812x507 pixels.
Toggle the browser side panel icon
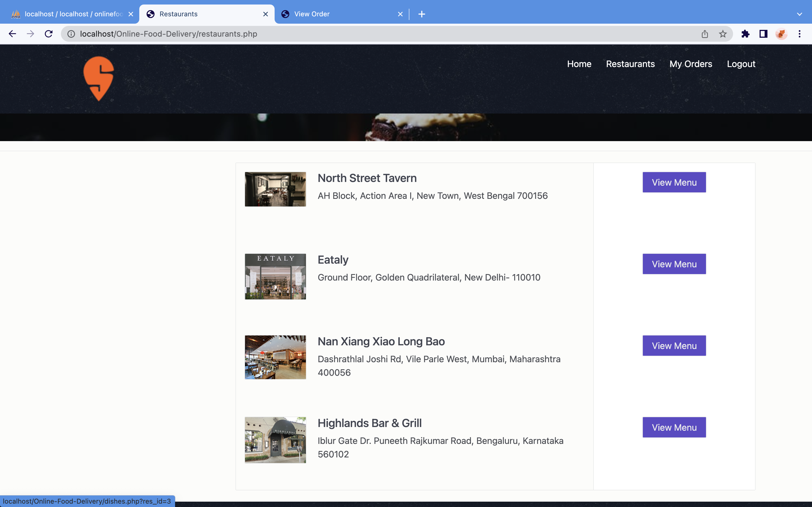click(x=763, y=34)
